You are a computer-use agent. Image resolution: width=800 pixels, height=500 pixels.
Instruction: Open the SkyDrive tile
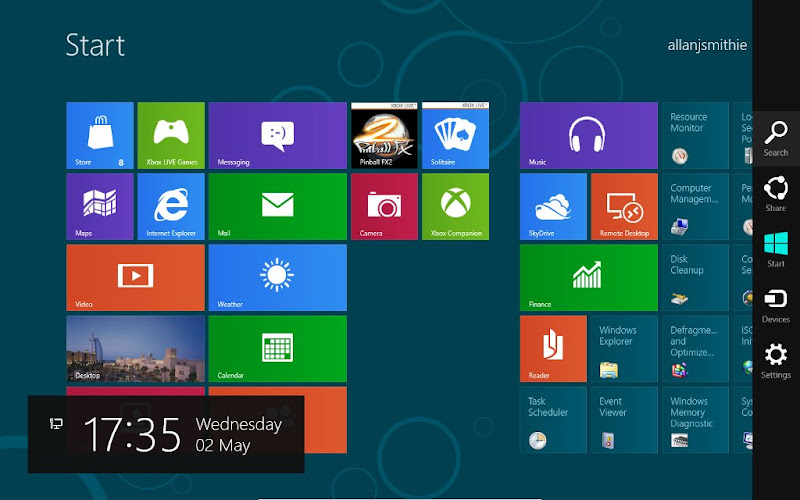[553, 206]
